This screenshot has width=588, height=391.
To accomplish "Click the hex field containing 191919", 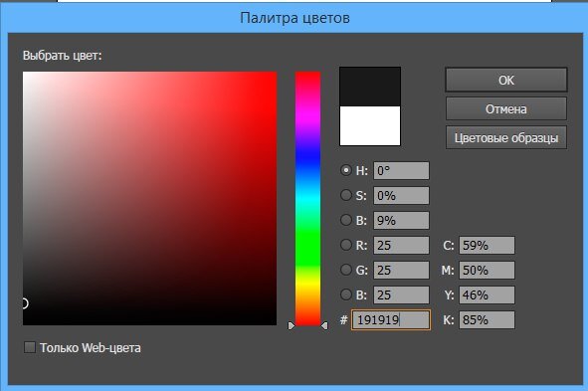I will pos(391,319).
